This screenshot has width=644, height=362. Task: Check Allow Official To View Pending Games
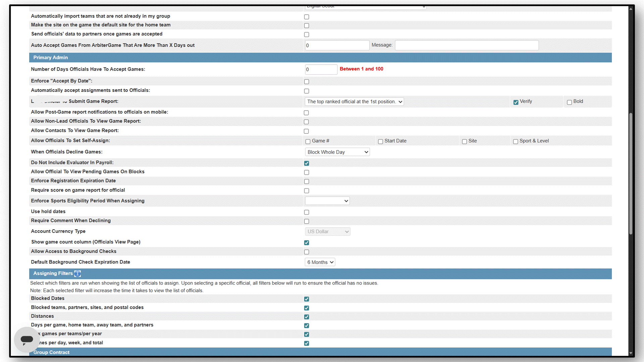point(307,172)
